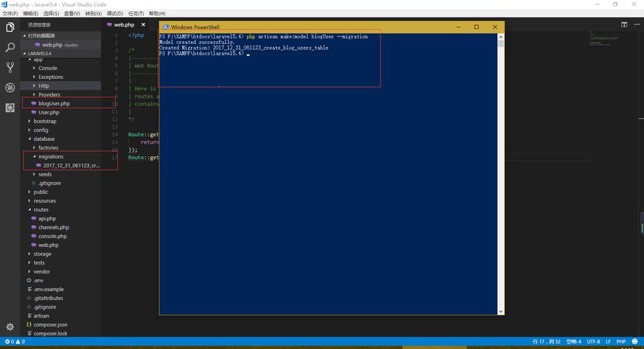The width and height of the screenshot is (644, 349).
Task: Change the LF end of line sequence
Action: pos(608,341)
